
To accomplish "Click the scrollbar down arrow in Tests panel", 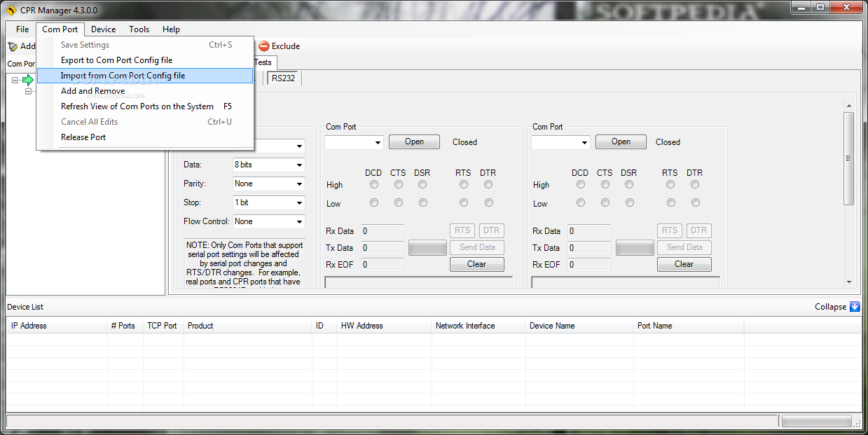I will tap(849, 282).
